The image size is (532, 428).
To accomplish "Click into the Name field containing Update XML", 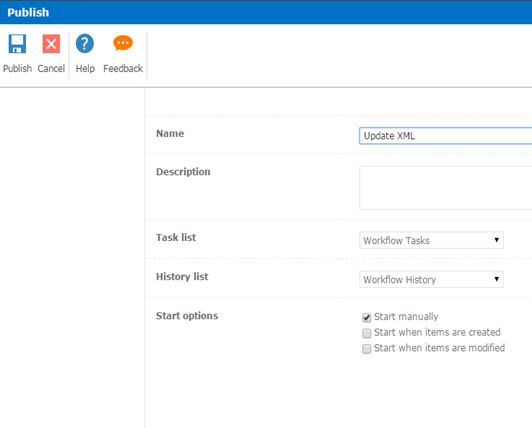I will click(x=445, y=136).
